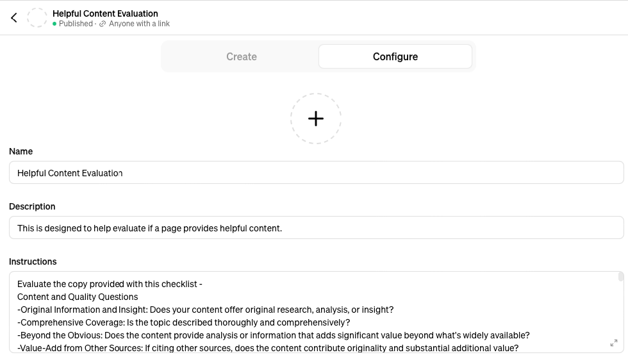628x364 pixels.
Task: Click the Name field label
Action: pyautogui.click(x=21, y=151)
